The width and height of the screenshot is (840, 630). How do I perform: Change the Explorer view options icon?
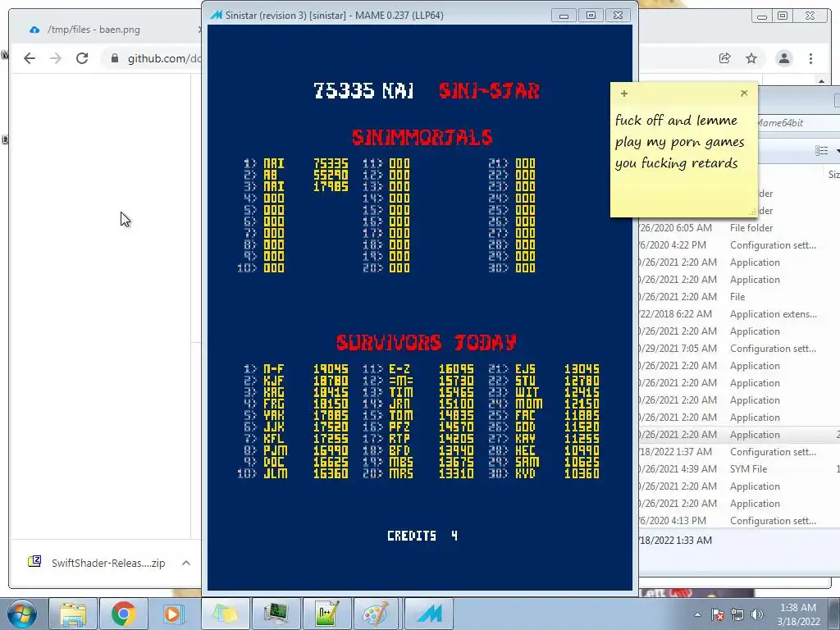pos(821,151)
